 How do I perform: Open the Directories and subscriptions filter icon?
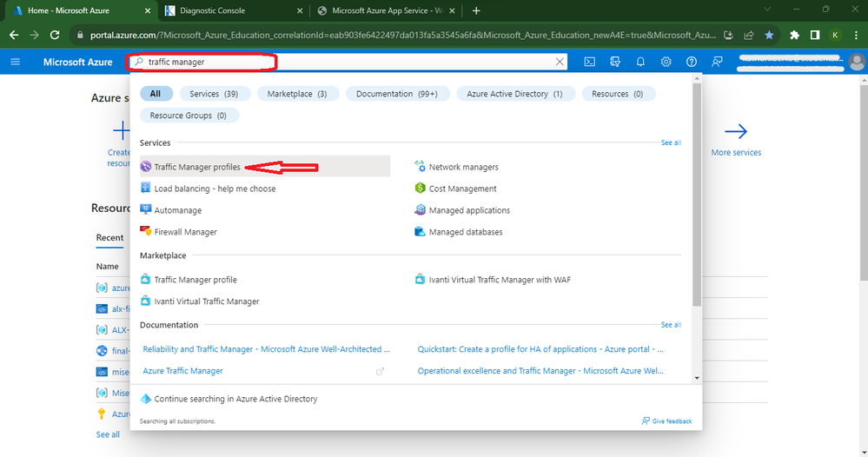tap(615, 62)
